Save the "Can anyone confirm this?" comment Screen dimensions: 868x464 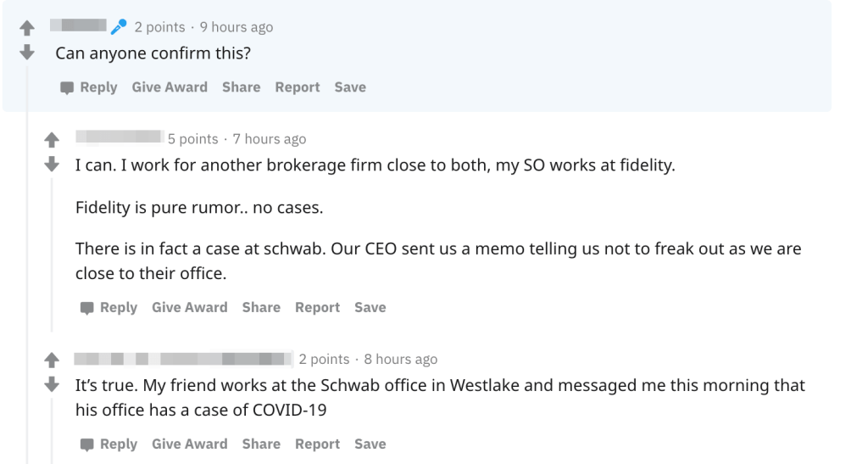[350, 87]
